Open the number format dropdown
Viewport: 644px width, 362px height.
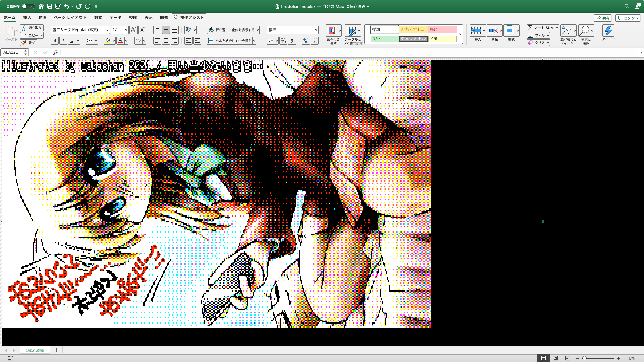316,30
